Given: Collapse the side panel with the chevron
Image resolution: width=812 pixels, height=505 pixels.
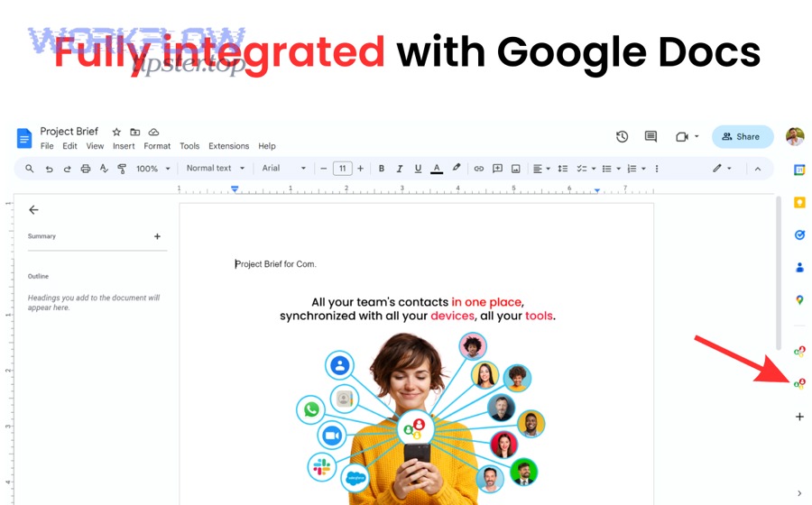Looking at the screenshot, I should (799, 493).
